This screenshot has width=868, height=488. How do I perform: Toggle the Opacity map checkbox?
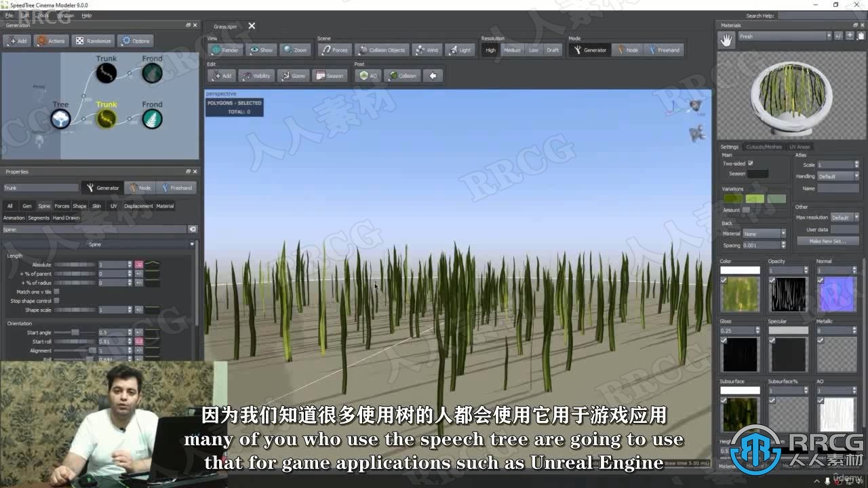772,280
